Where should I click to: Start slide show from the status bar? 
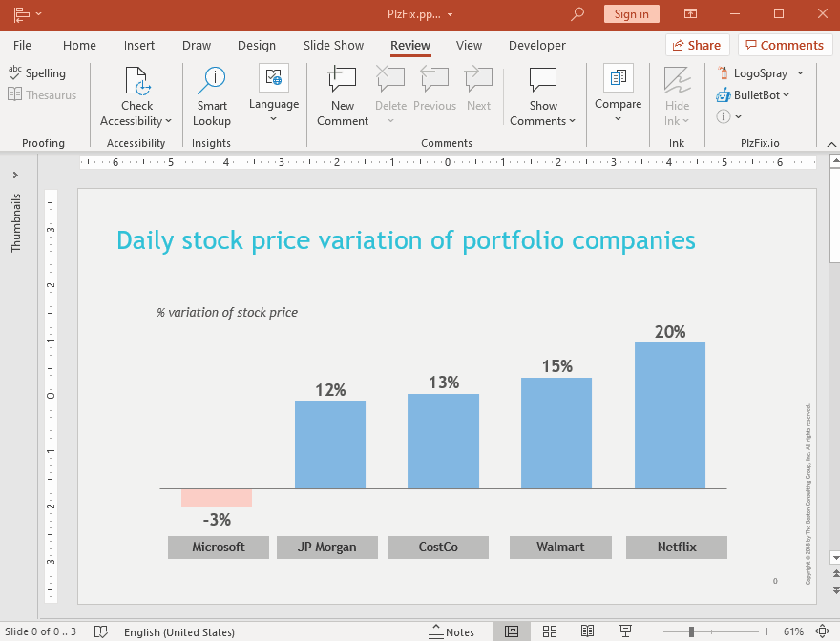click(625, 631)
